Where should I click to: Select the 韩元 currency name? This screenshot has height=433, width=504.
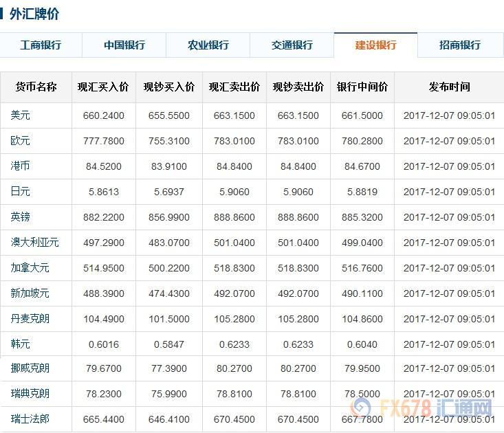pyautogui.click(x=20, y=344)
